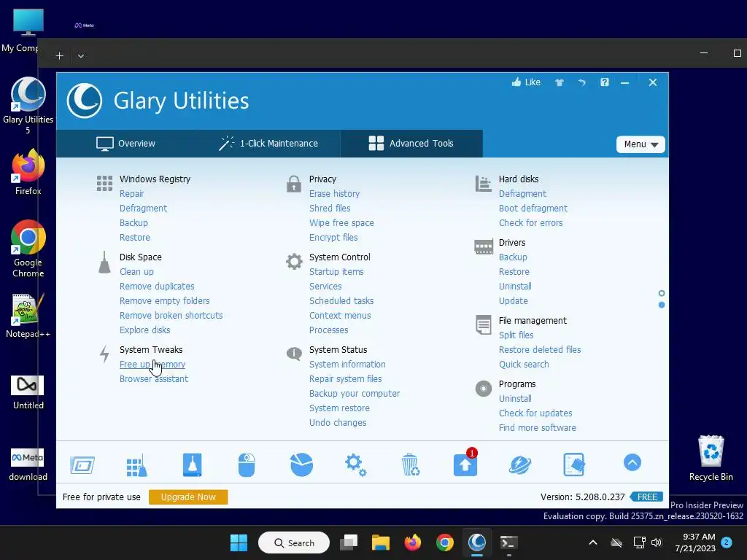
Task: Select the upper page indicator dot
Action: 662,293
